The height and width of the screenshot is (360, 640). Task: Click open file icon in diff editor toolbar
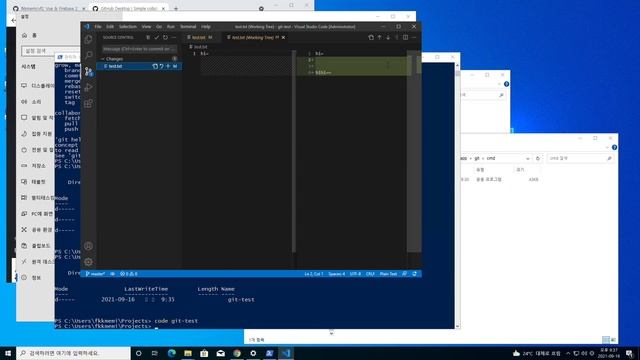tap(371, 38)
